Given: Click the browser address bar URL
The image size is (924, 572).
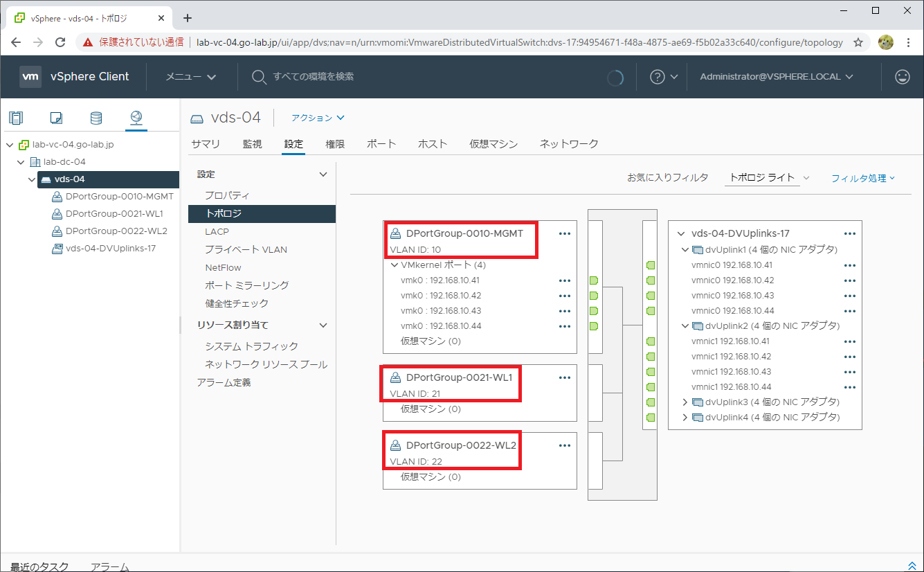Looking at the screenshot, I should pyautogui.click(x=519, y=42).
